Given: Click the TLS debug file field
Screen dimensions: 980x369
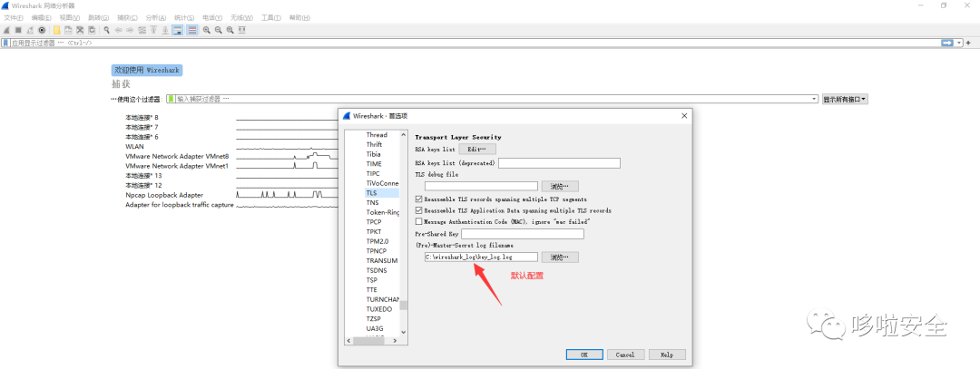Looking at the screenshot, I should [481, 186].
